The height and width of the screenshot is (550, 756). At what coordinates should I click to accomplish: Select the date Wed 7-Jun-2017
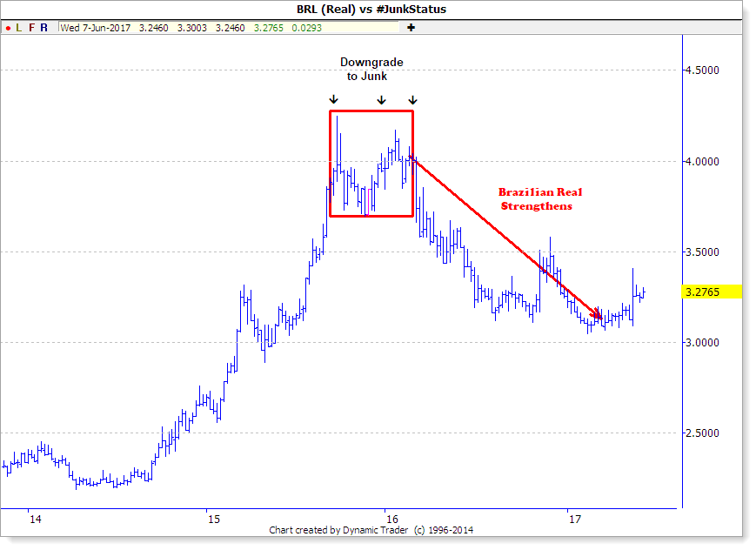click(x=95, y=28)
